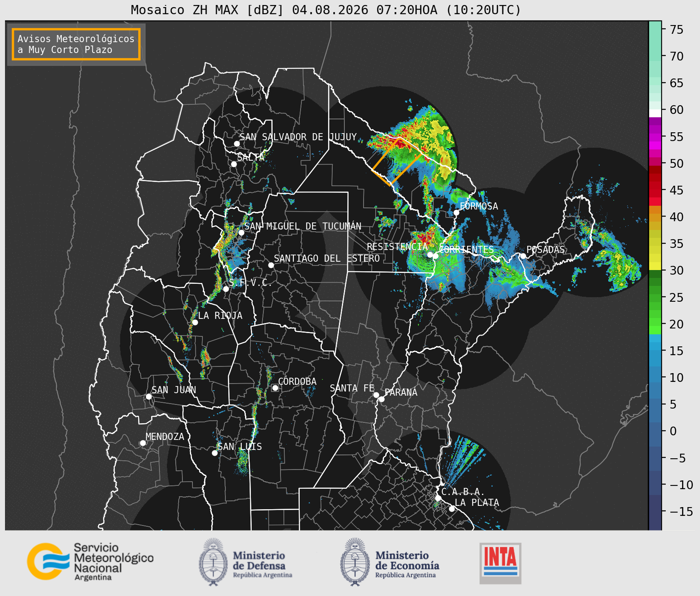Click the San Miguel de Tucumán label
700x596 pixels.
303,226
